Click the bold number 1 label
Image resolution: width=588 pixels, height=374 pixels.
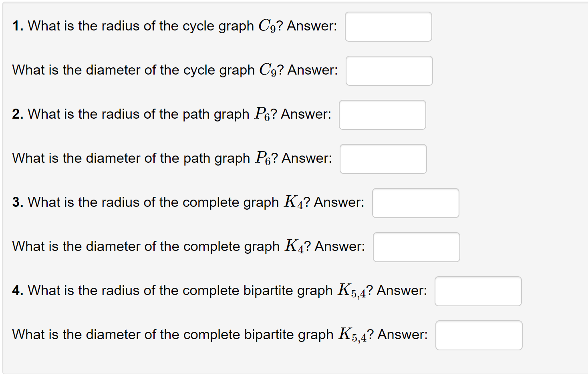tap(16, 26)
